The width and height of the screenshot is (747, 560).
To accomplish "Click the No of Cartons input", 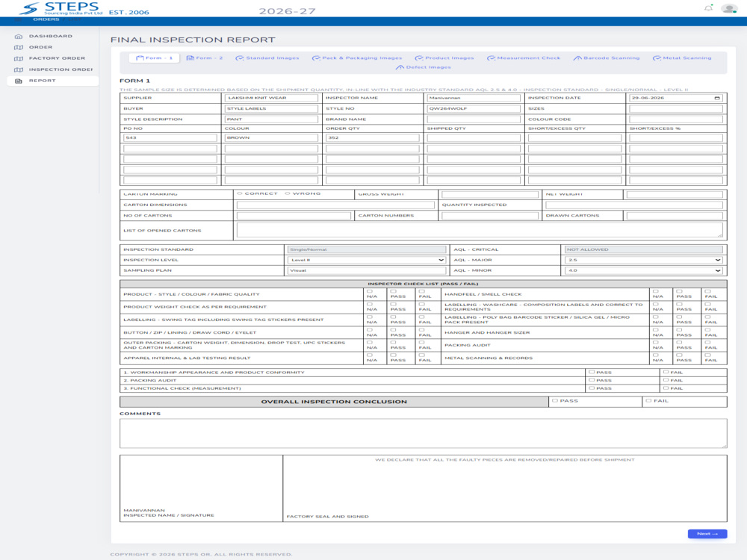I will [294, 216].
